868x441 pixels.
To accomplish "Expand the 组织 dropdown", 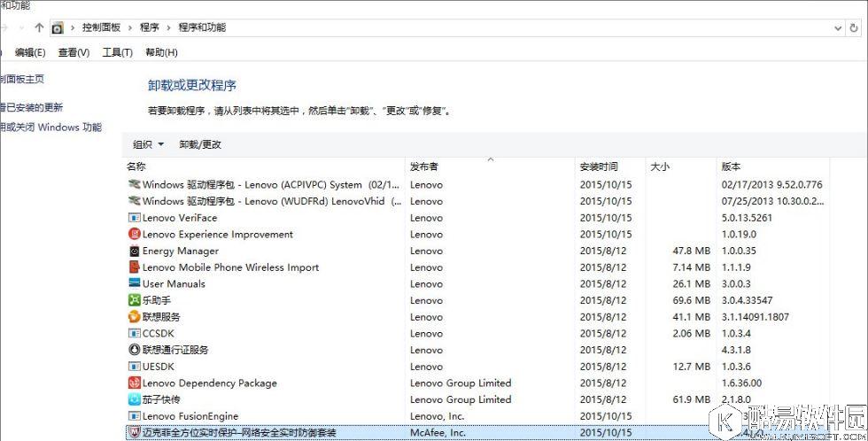I will [149, 144].
